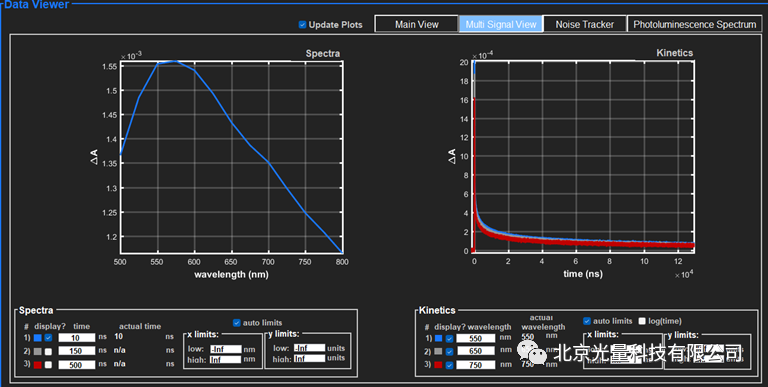Click the kinetics wavelength field showing 550
The image size is (768, 387).
476,338
